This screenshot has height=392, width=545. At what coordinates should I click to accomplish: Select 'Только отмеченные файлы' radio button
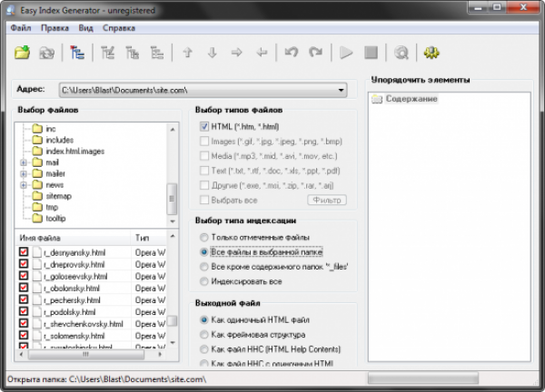point(204,238)
